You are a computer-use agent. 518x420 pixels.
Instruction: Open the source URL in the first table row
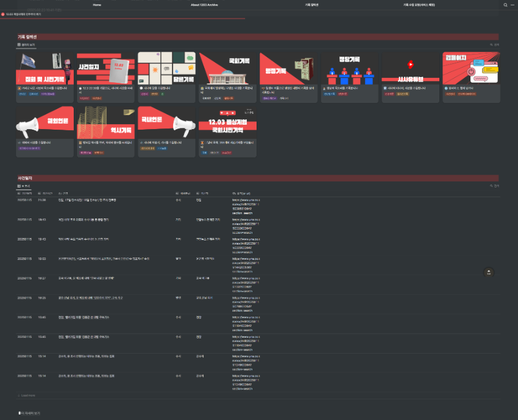tap(246, 203)
